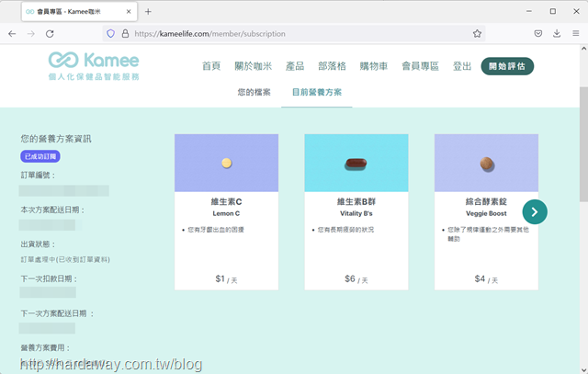Click the $1 per day price
588x374 pixels.
pos(226,279)
